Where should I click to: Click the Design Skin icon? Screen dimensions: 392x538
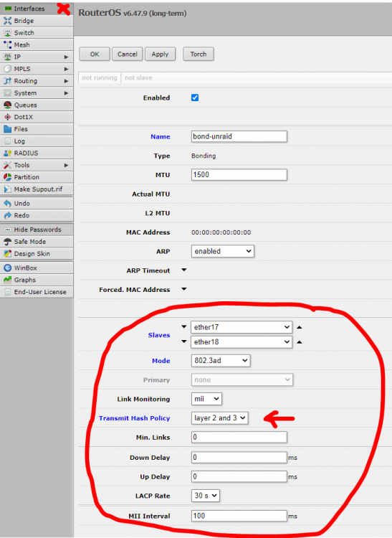point(8,253)
